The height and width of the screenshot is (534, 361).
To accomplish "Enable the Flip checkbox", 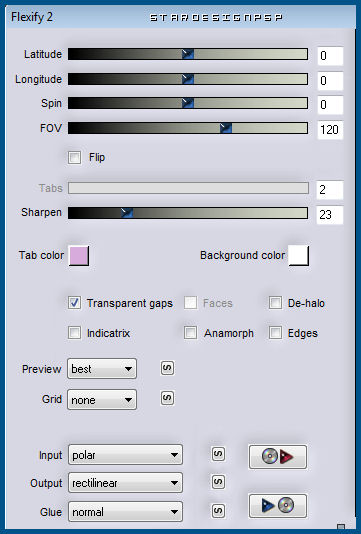I will click(74, 158).
